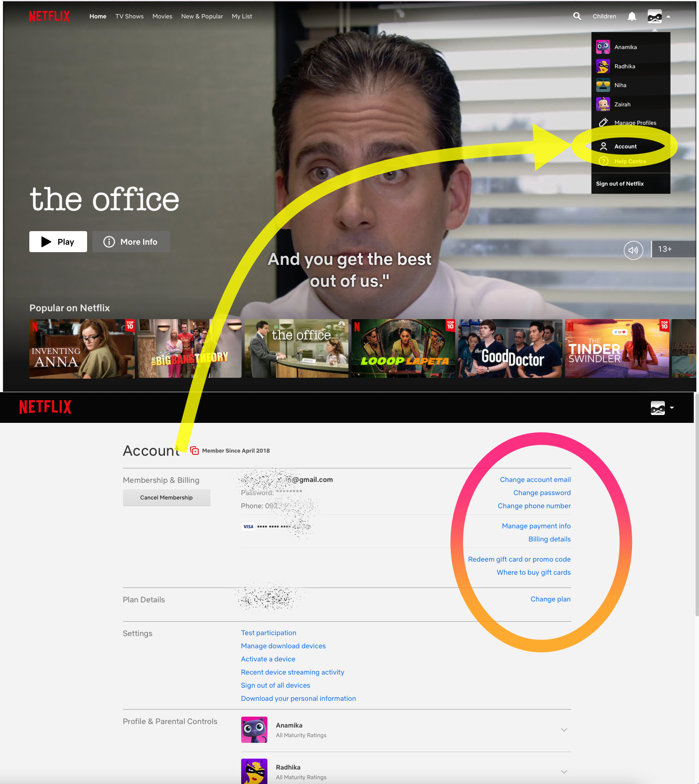
Task: Open the Inventing Anna thumbnail
Action: point(82,348)
